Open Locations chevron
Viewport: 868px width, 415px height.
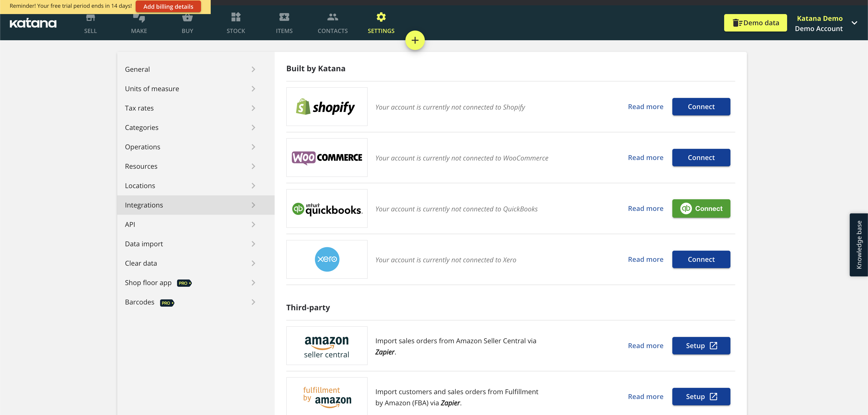pos(253,186)
